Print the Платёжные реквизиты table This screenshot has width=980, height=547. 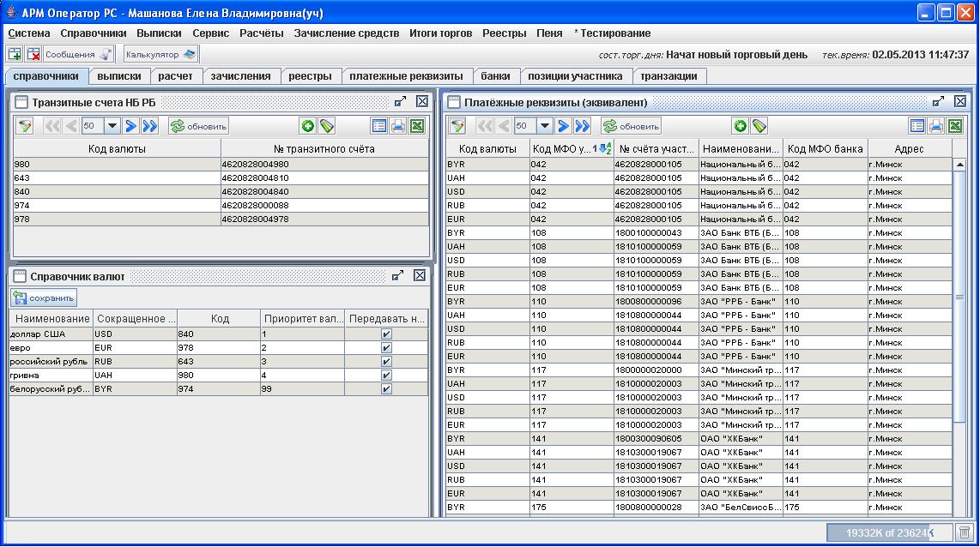(936, 126)
